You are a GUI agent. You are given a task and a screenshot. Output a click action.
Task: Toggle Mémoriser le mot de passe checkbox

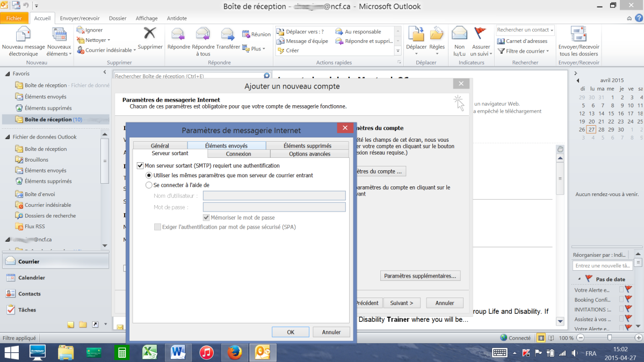click(x=206, y=218)
